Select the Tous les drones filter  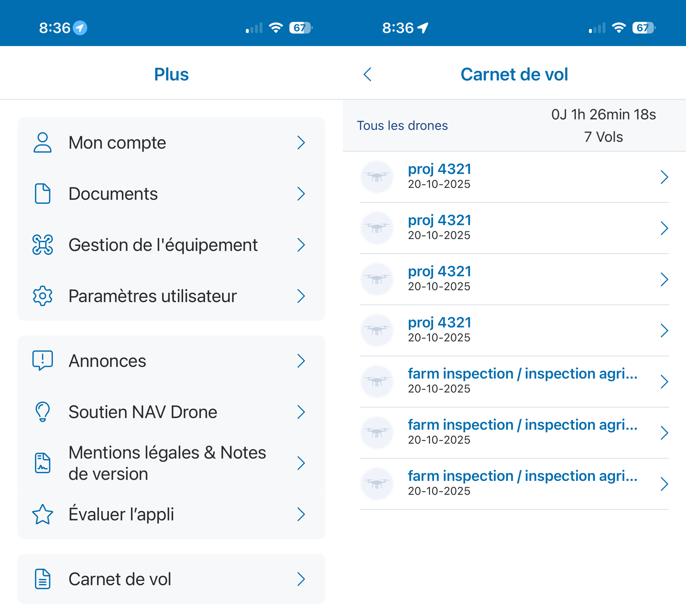(402, 126)
